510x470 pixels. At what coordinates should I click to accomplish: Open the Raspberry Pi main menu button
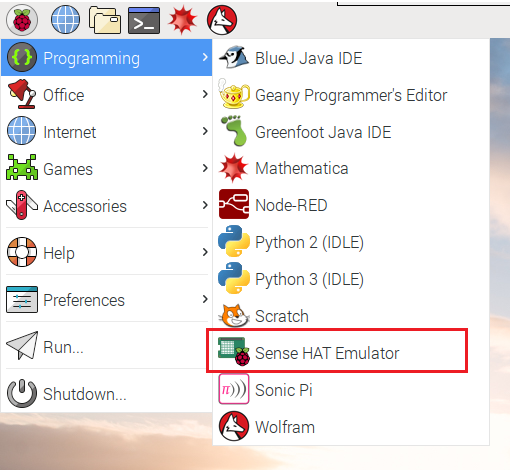(22, 20)
